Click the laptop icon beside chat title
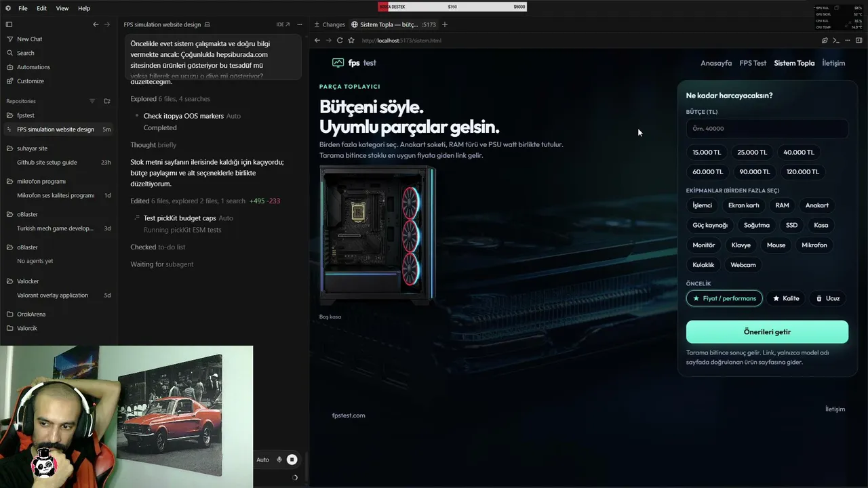The width and height of the screenshot is (868, 488). click(x=208, y=24)
